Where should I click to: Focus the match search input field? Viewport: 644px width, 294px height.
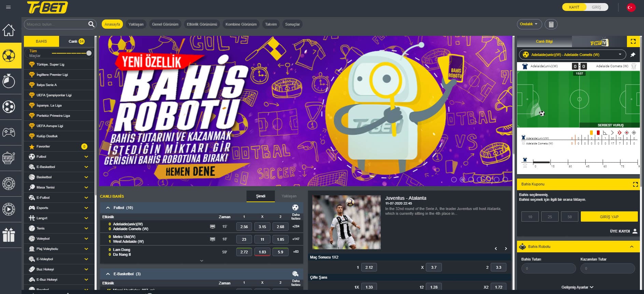pyautogui.click(x=56, y=24)
